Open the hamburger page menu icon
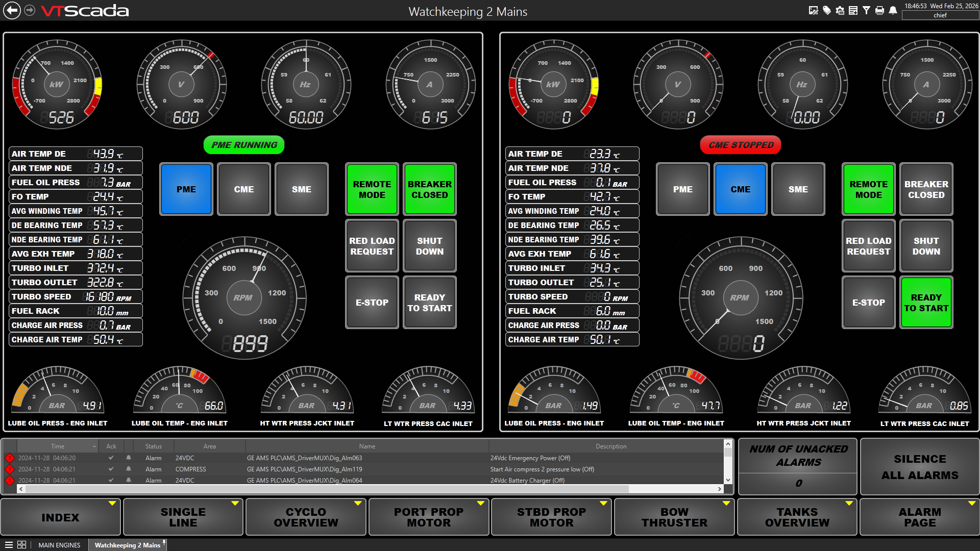The image size is (980, 551). 9,545
